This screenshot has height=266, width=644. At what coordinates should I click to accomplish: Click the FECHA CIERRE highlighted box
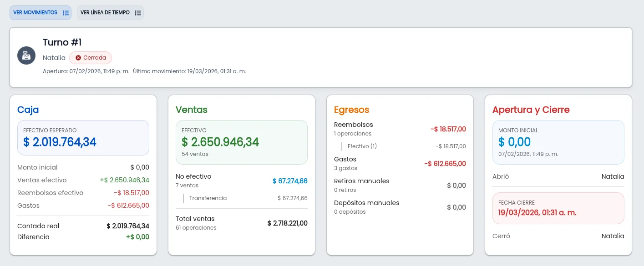[558, 208]
